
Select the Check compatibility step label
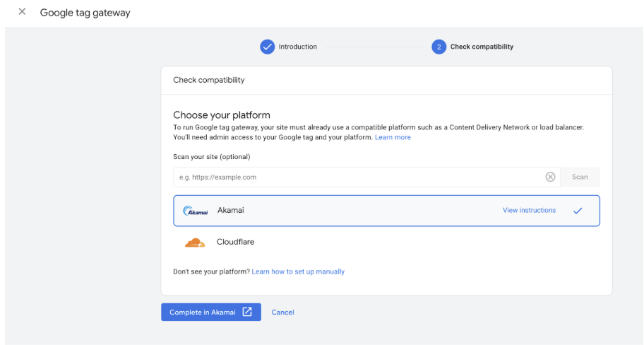coord(482,47)
